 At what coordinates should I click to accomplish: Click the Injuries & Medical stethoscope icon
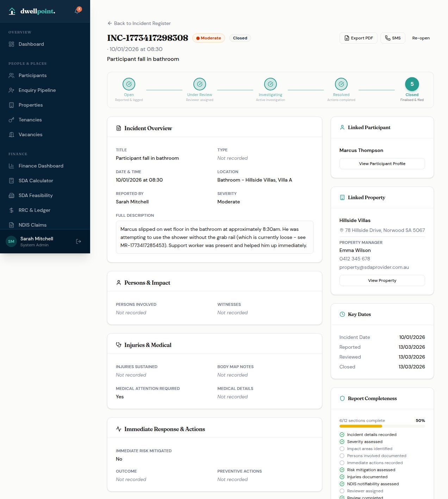pyautogui.click(x=119, y=345)
